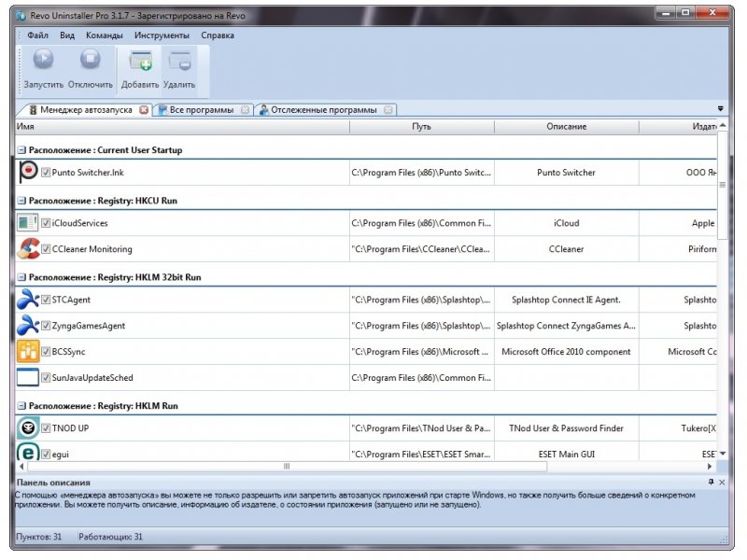This screenshot has height=560, width=747.
Task: Click the horizontal scrollbar thumb
Action: click(x=287, y=466)
